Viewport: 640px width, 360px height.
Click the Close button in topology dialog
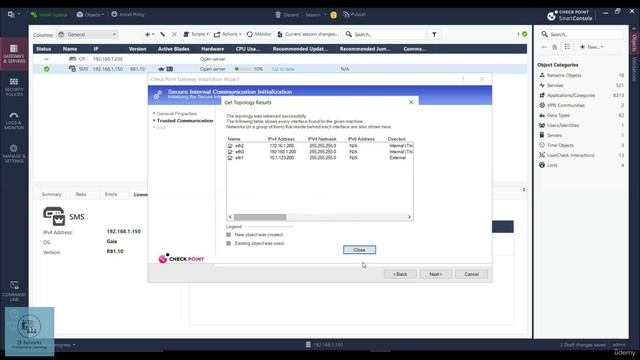[359, 250]
